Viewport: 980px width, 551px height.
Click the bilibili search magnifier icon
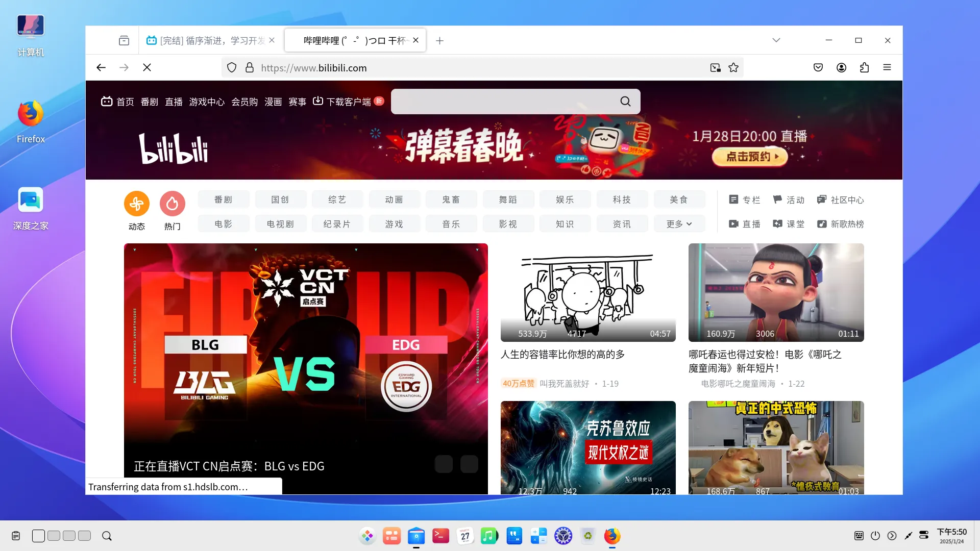625,101
